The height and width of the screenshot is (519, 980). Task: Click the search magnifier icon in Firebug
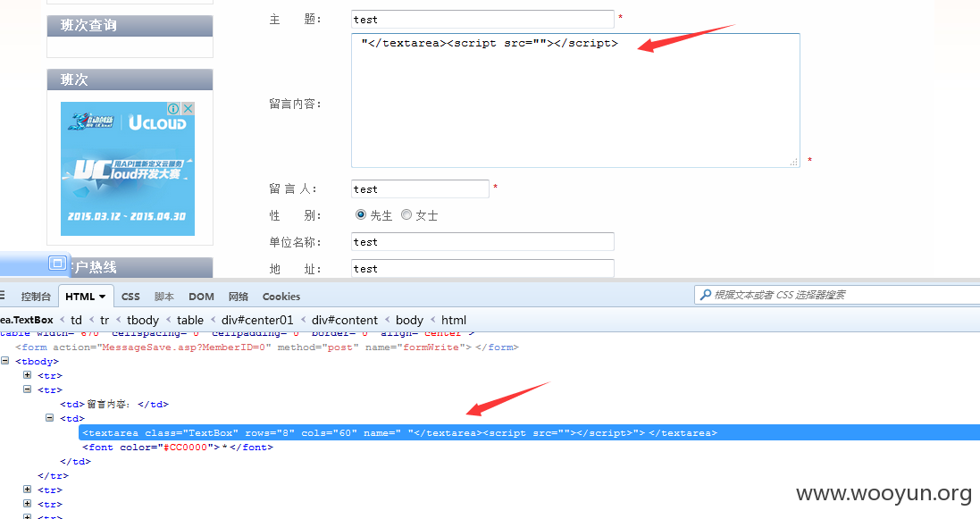[706, 295]
